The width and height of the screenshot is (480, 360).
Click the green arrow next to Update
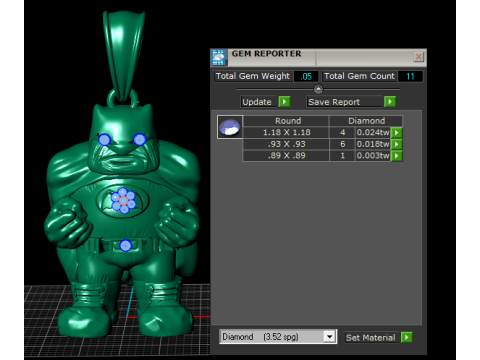click(284, 102)
